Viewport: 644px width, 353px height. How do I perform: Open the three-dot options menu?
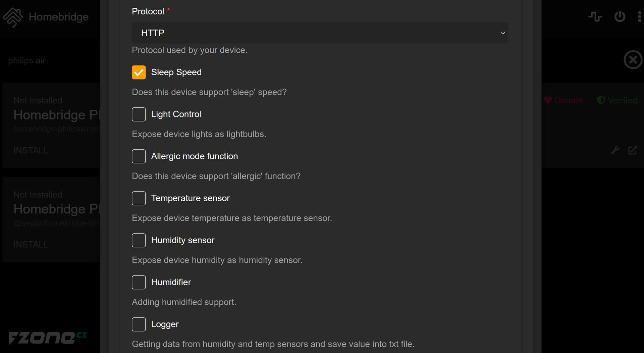(639, 16)
